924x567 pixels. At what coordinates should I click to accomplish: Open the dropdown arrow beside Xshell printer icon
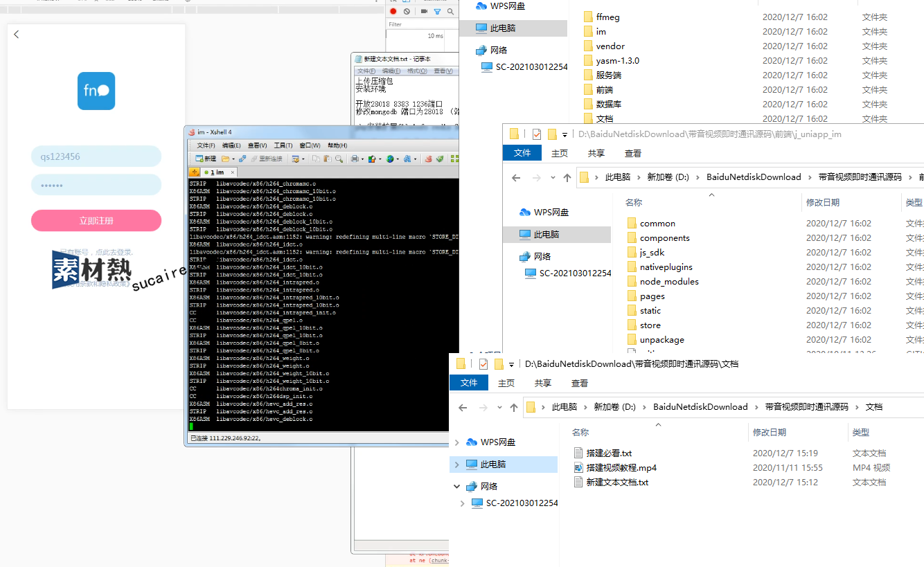tap(362, 159)
